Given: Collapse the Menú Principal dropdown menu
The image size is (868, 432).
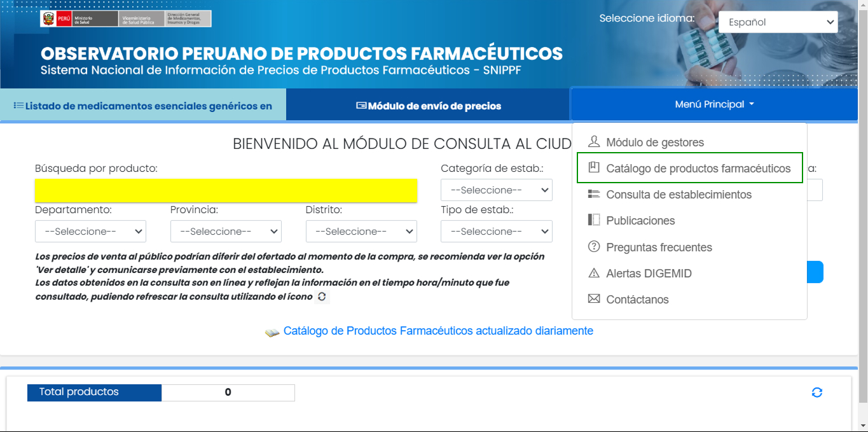Looking at the screenshot, I should [714, 104].
